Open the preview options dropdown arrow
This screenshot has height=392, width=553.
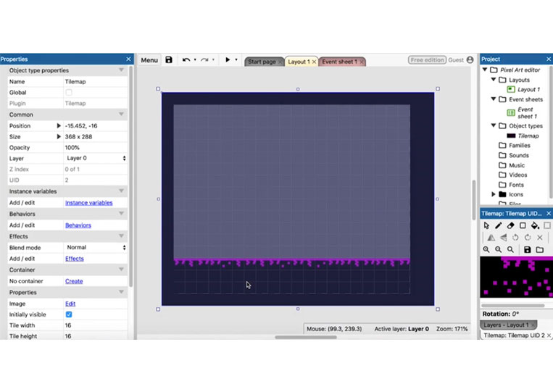[x=236, y=59]
